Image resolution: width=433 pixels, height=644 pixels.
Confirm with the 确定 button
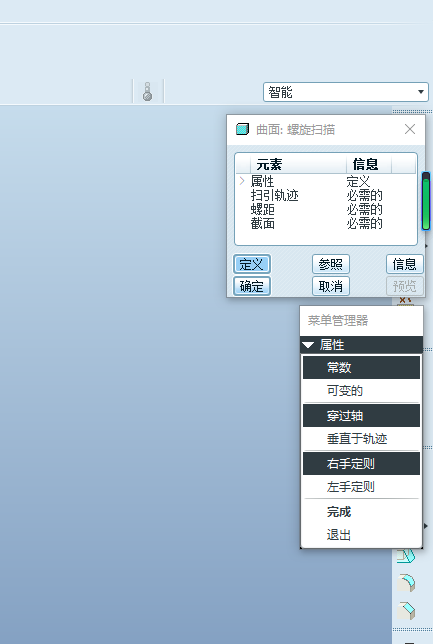click(252, 286)
